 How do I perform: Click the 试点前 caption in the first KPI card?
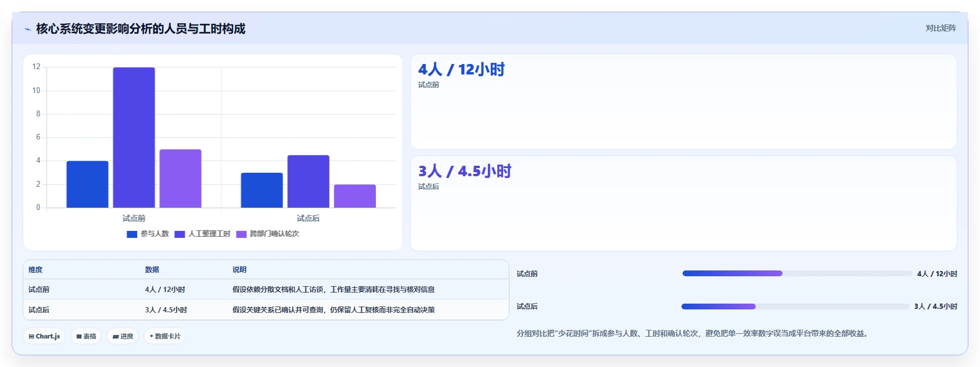click(429, 85)
